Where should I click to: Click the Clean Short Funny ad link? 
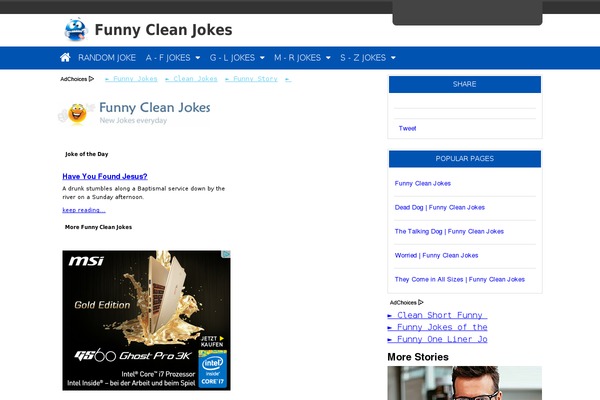(x=437, y=315)
